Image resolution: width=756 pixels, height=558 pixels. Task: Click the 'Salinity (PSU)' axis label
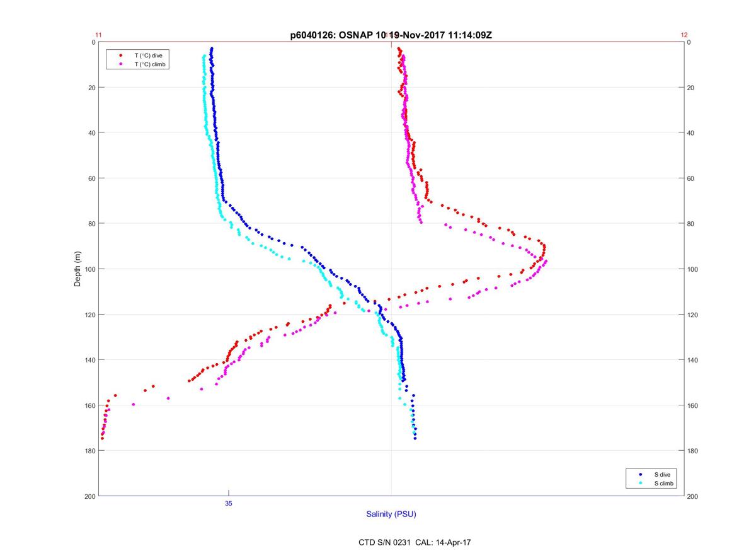pyautogui.click(x=391, y=514)
